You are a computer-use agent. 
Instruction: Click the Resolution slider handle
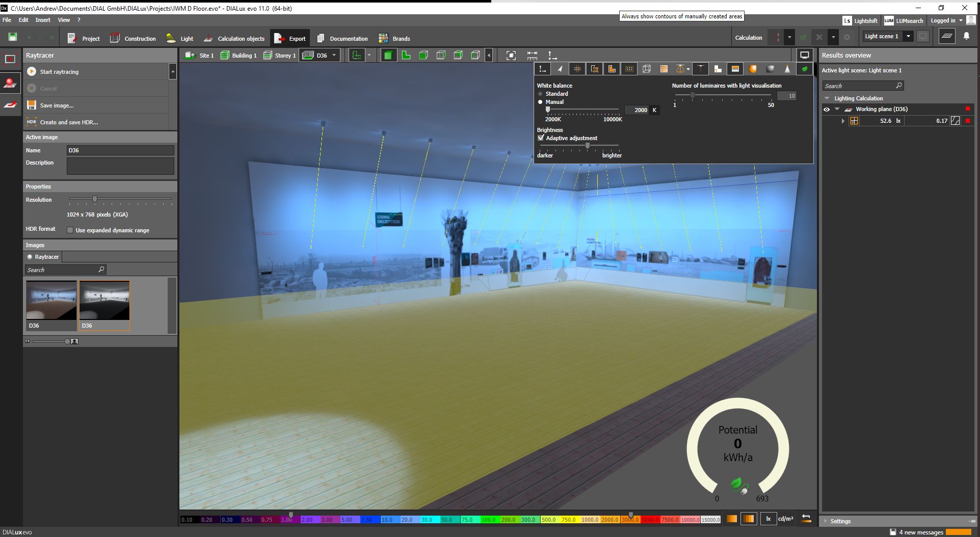coord(94,199)
